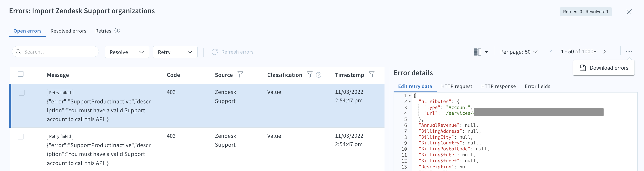The image size is (644, 171).
Task: View the HTTP request tab
Action: pos(456,86)
